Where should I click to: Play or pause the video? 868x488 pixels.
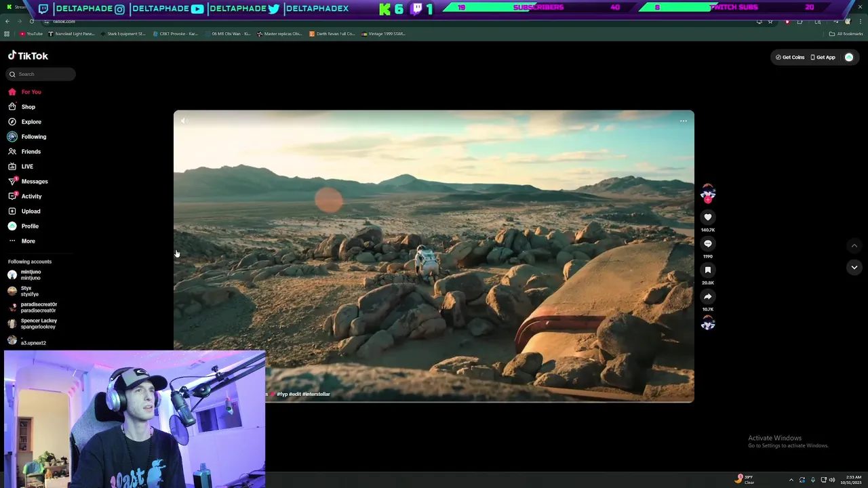point(434,256)
